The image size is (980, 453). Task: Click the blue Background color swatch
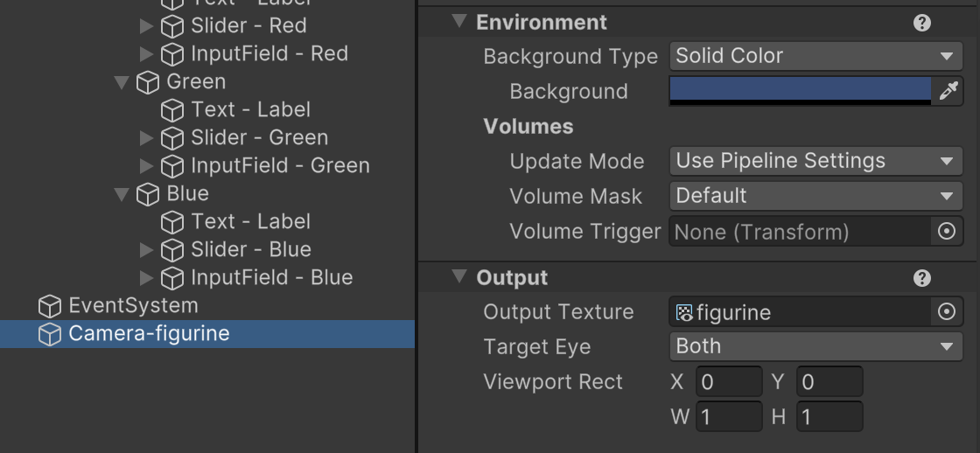[x=800, y=88]
